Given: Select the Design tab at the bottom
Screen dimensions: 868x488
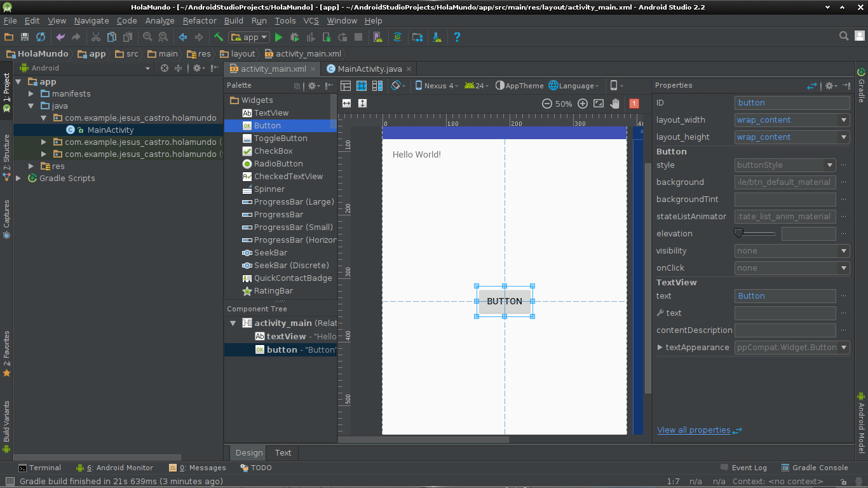Looking at the screenshot, I should pyautogui.click(x=248, y=453).
